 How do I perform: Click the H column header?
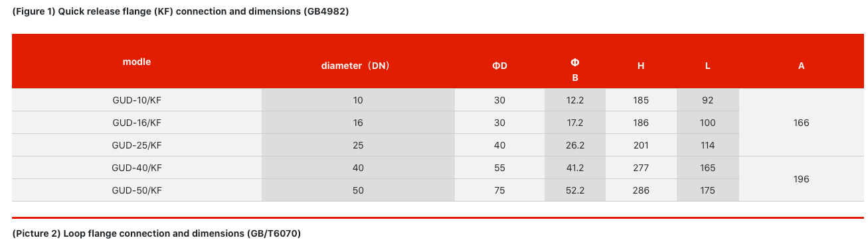point(641,66)
